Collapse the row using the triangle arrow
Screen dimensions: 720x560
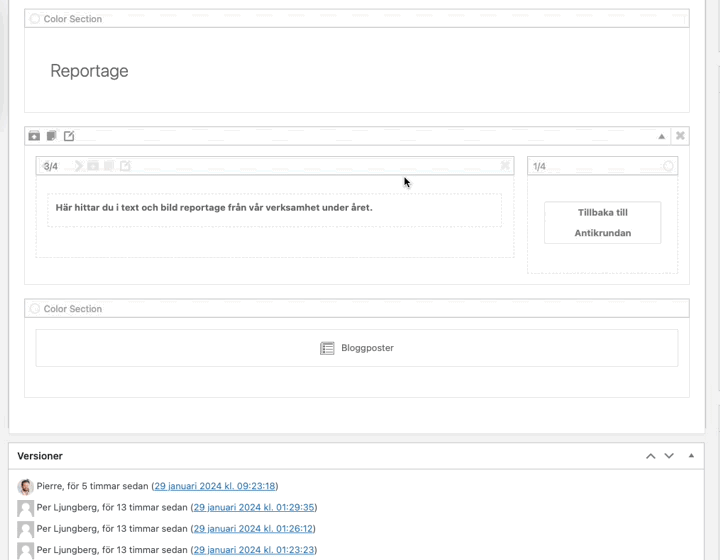(661, 136)
